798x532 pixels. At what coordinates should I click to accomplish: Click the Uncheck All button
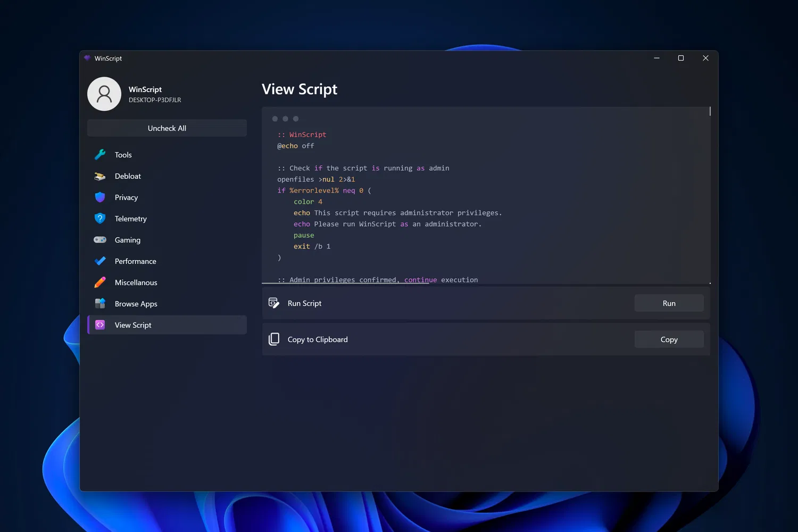click(x=167, y=128)
